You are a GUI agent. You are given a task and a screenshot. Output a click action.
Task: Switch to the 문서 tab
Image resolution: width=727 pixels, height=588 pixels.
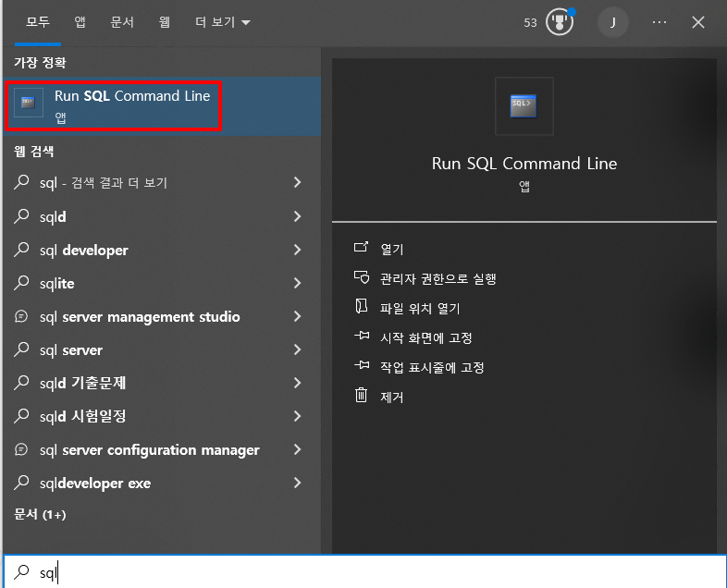pos(122,22)
